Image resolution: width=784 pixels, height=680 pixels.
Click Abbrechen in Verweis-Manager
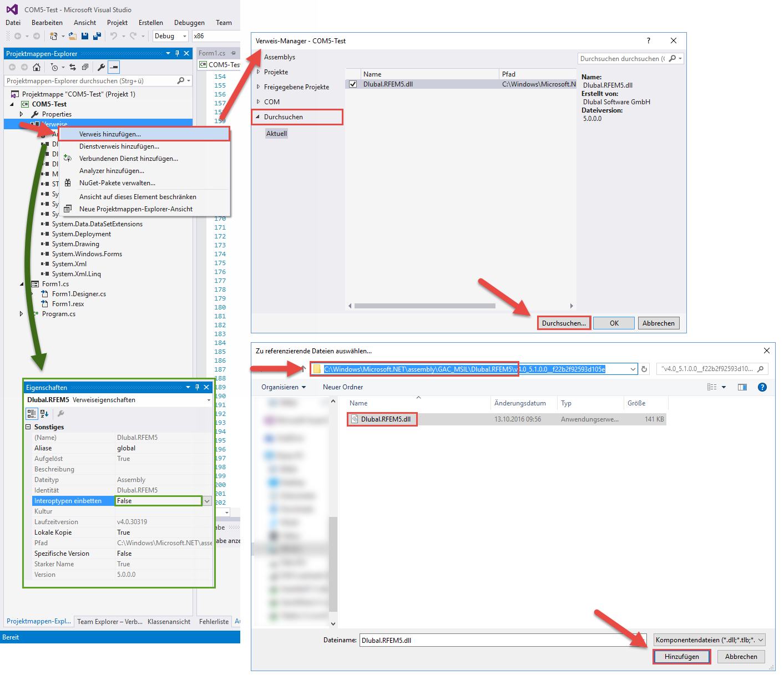659,323
